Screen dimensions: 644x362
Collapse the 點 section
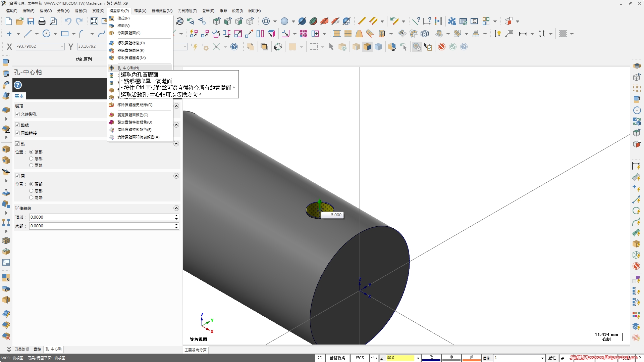[176, 144]
